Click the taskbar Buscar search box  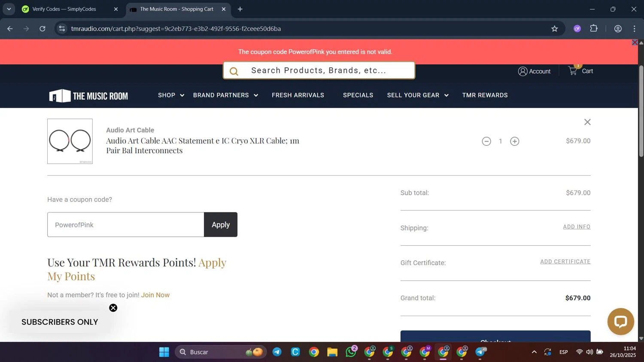(x=221, y=352)
